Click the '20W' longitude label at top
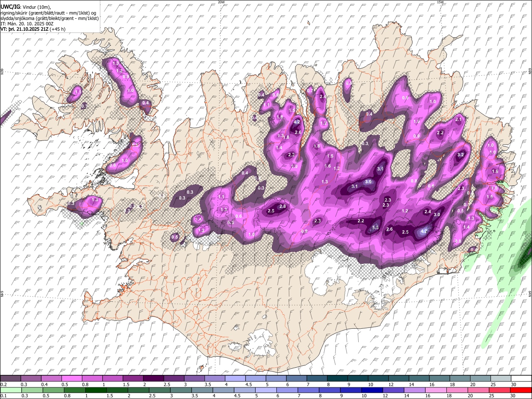The image size is (532, 399). click(x=221, y=2)
